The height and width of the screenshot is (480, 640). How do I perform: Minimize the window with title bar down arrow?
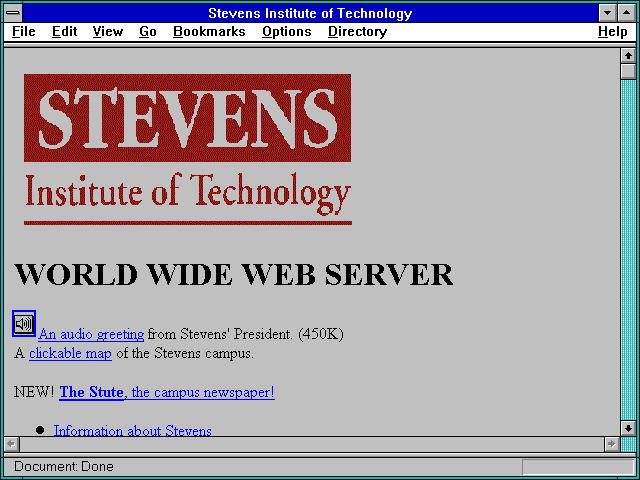coord(607,13)
